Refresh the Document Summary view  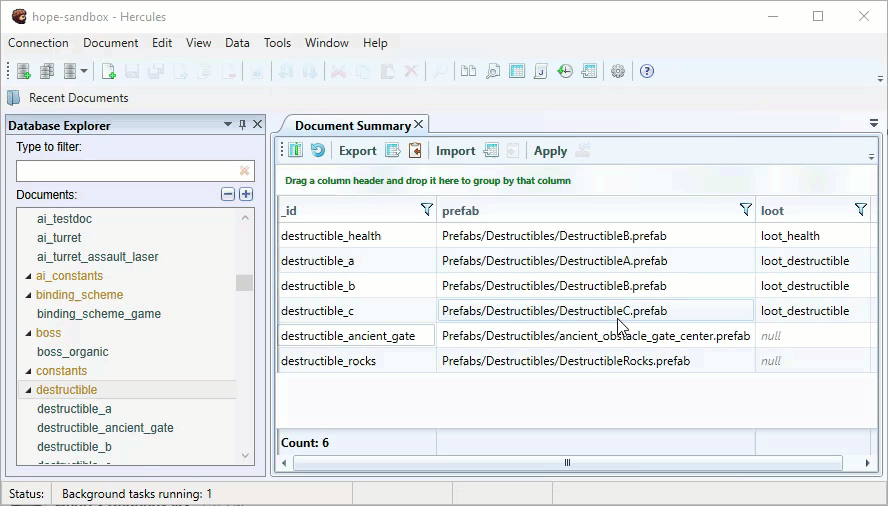pyautogui.click(x=318, y=150)
